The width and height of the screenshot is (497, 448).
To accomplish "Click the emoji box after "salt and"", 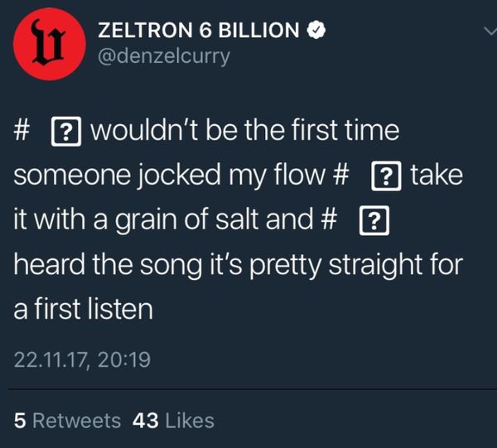I will [x=374, y=221].
